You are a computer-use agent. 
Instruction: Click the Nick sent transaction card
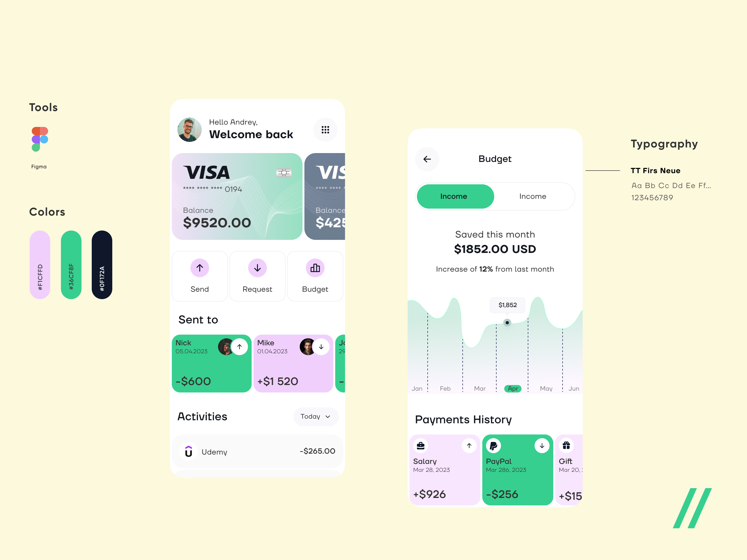point(209,362)
